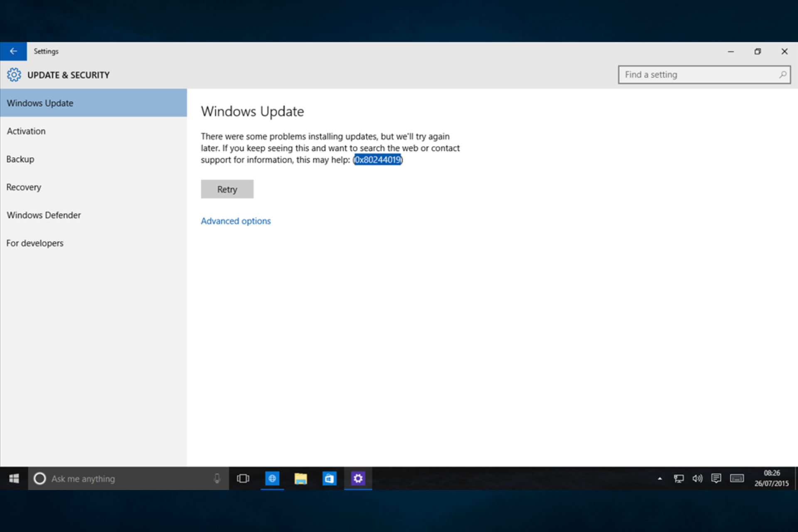The height and width of the screenshot is (532, 798).
Task: Open the Windows Start menu
Action: pos(14,478)
